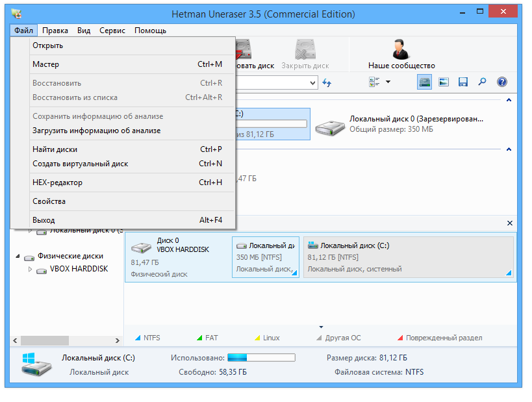This screenshot has height=402, width=532.
Task: Click the Свободно: 58,35 ГБ text
Action: [x=212, y=372]
